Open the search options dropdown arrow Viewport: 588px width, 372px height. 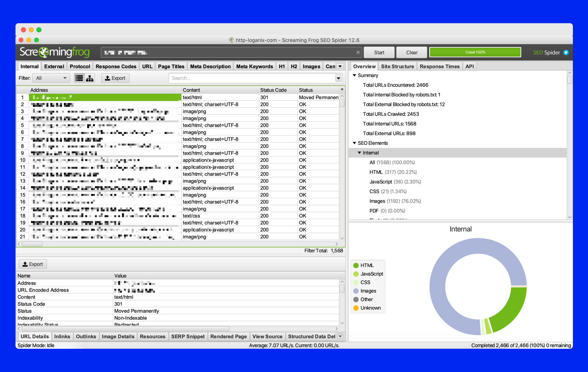tap(339, 78)
